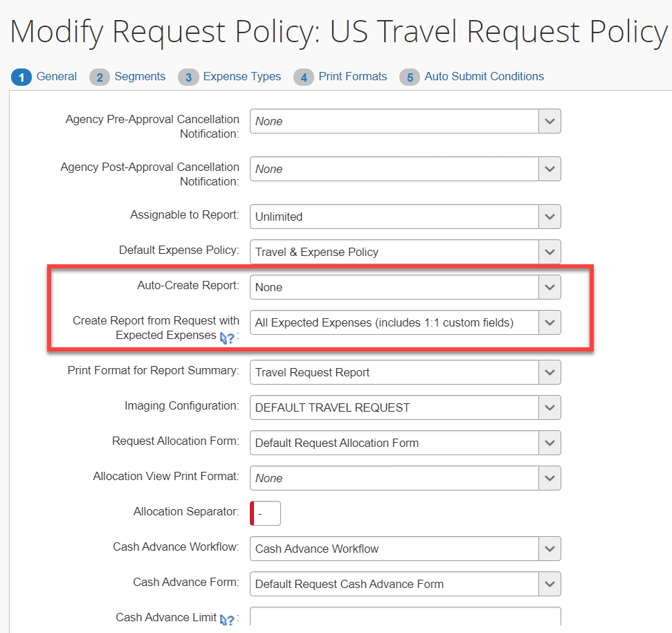Screen dimensions: 672x633
Task: Open the Segments tab
Action: 140,77
